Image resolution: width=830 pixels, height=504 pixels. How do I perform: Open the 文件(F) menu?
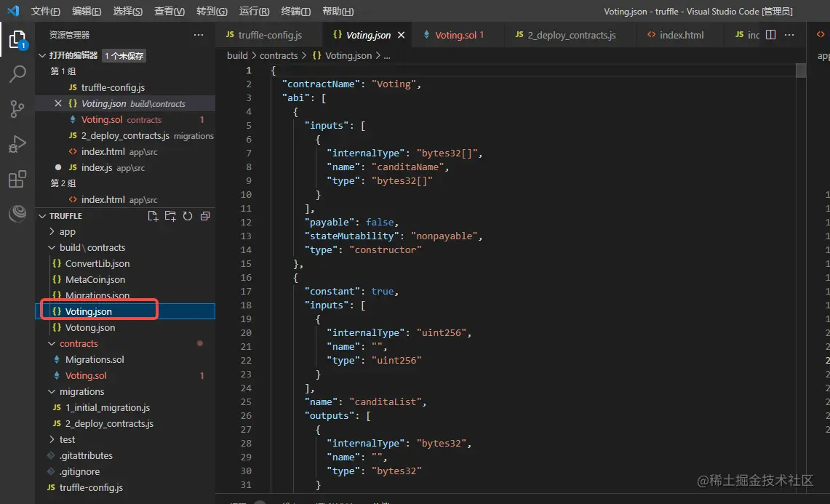[x=46, y=11]
